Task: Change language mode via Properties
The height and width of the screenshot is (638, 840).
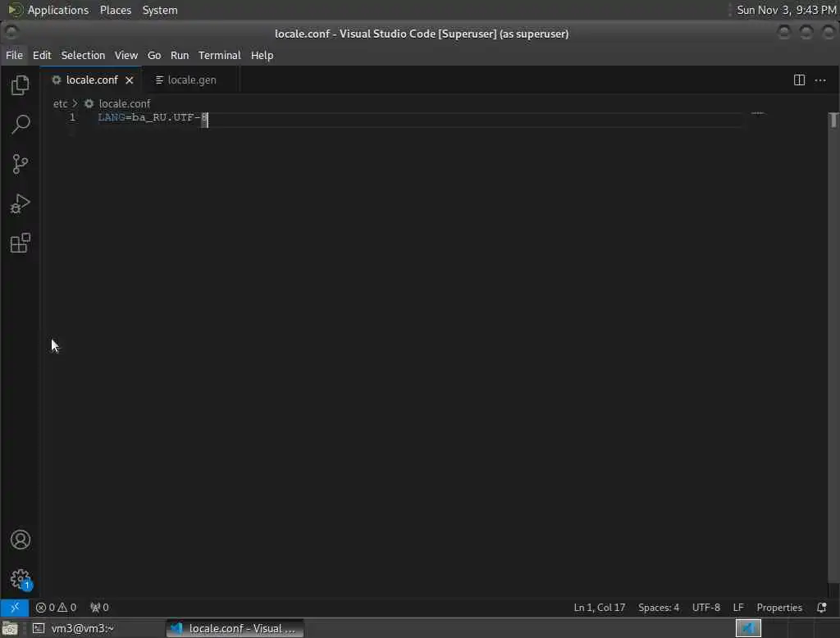Action: pos(779,608)
